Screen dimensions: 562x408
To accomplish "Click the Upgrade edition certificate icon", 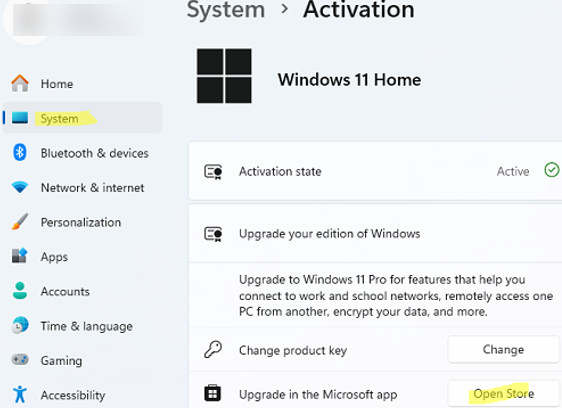I will (x=213, y=234).
